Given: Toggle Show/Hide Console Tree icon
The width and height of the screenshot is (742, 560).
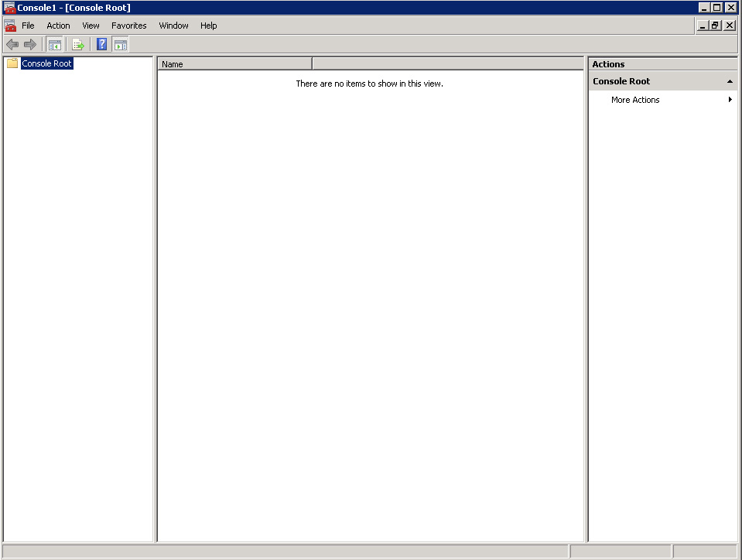Looking at the screenshot, I should pos(55,44).
